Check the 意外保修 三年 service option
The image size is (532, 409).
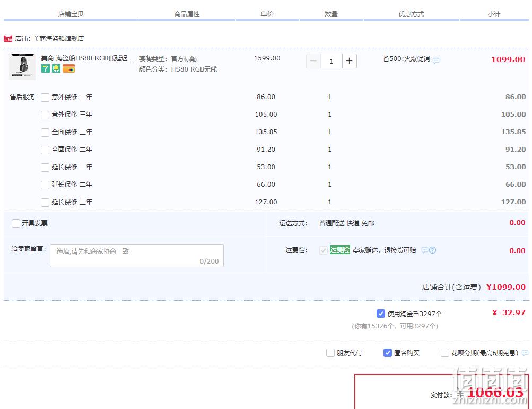click(x=45, y=115)
